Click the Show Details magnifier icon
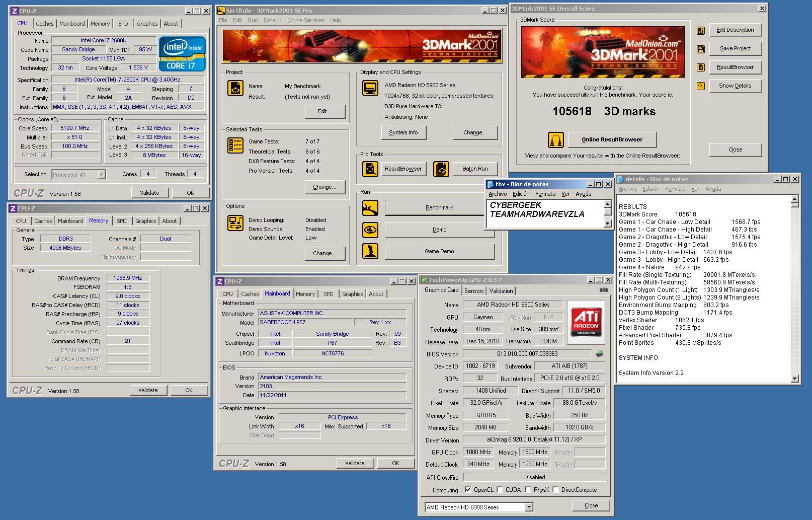Screen dimensions: 812x520 pyautogui.click(x=700, y=86)
